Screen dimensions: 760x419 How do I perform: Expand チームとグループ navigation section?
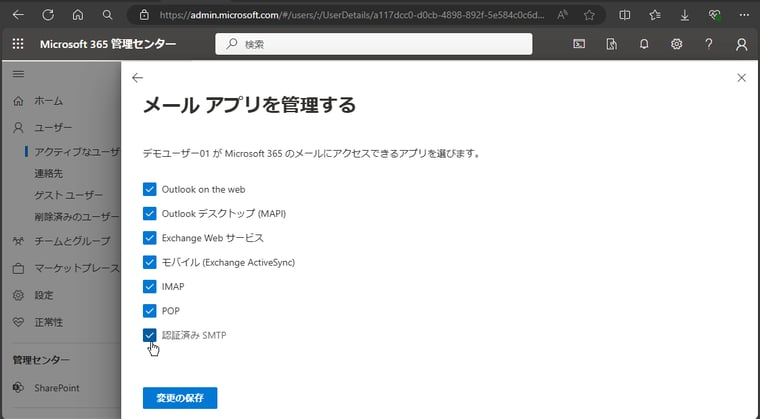(72, 241)
